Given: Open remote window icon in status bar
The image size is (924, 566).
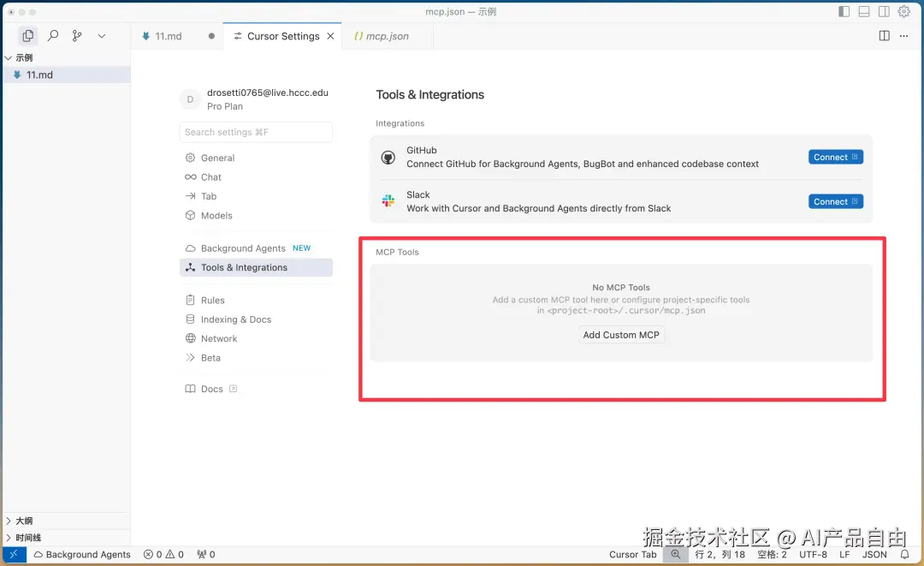Looking at the screenshot, I should (14, 555).
